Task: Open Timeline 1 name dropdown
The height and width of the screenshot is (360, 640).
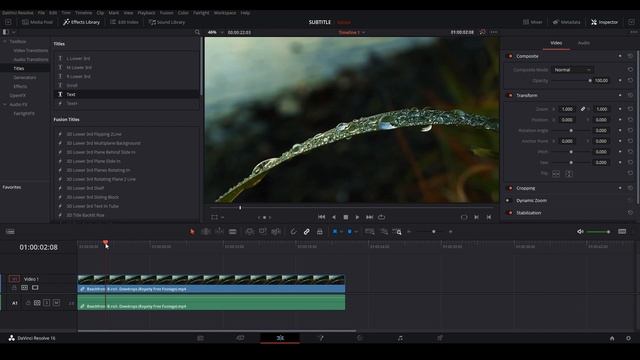Action: click(x=351, y=32)
